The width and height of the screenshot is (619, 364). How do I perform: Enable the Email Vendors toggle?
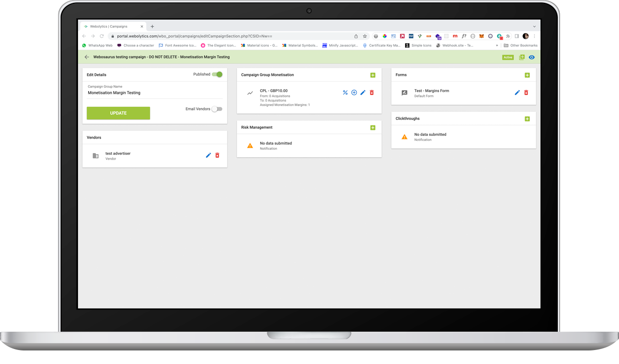point(217,108)
